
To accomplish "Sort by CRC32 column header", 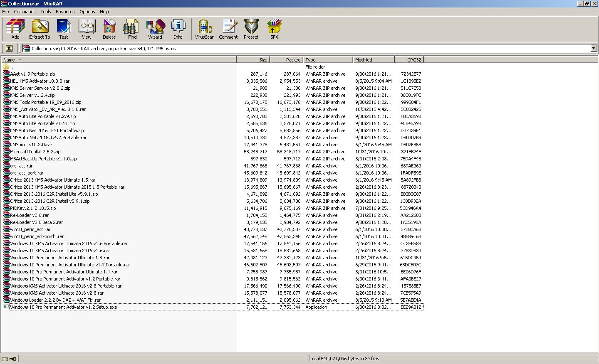I will point(409,60).
